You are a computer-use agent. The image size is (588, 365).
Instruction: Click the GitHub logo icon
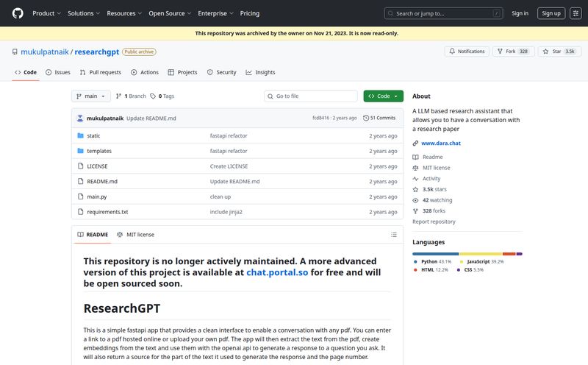pos(18,13)
